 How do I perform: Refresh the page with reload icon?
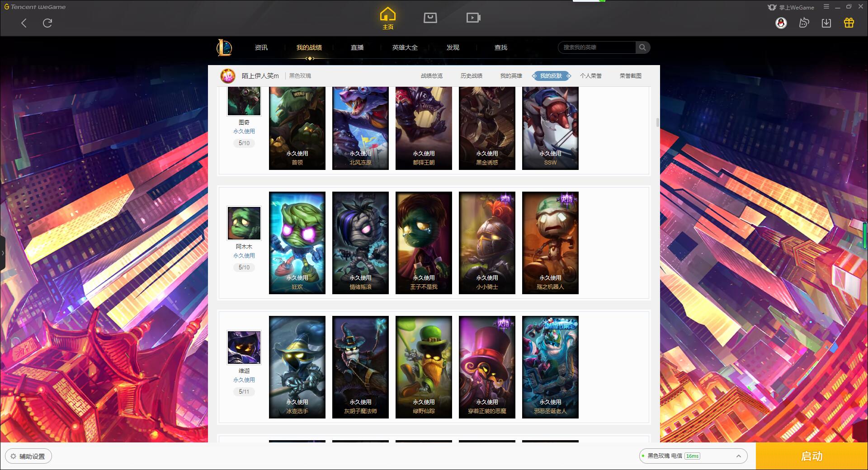(x=47, y=23)
